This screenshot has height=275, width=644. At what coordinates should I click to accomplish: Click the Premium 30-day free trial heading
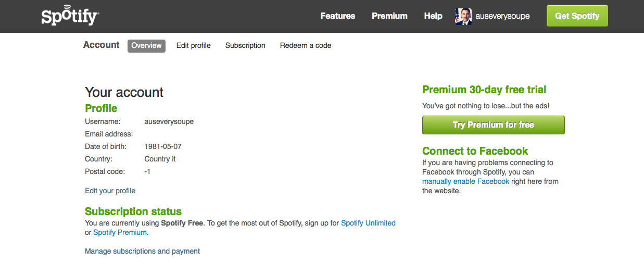(484, 90)
